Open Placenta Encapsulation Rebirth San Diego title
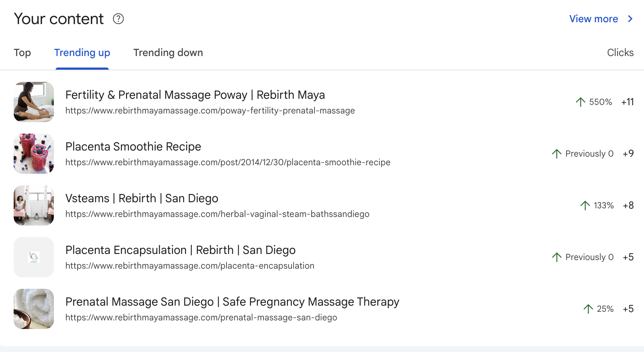644x352 pixels. [x=181, y=250]
